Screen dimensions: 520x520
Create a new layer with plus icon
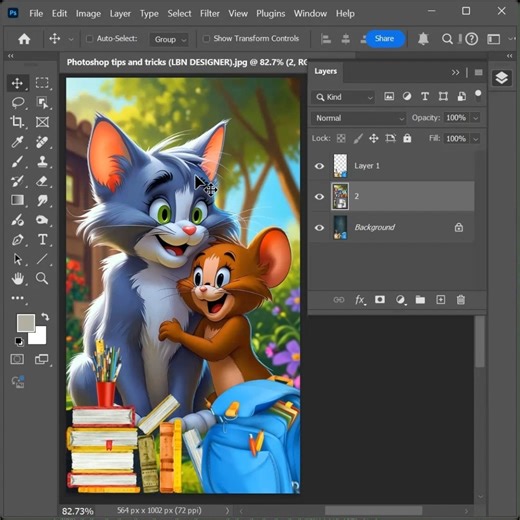tap(441, 300)
